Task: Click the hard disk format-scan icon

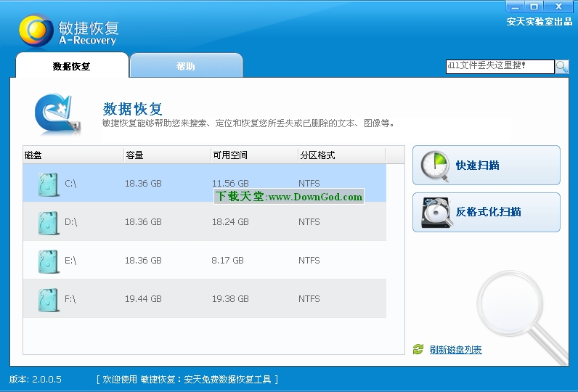Action: tap(435, 212)
